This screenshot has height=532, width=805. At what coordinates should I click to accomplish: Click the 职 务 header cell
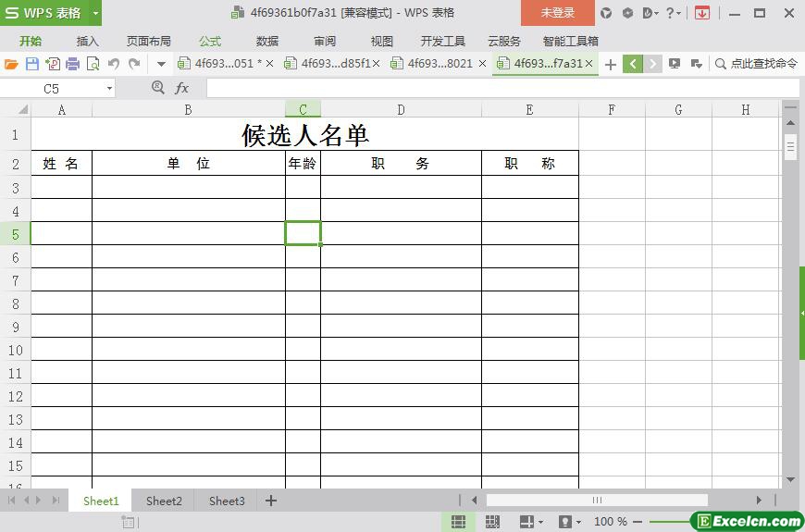401,163
